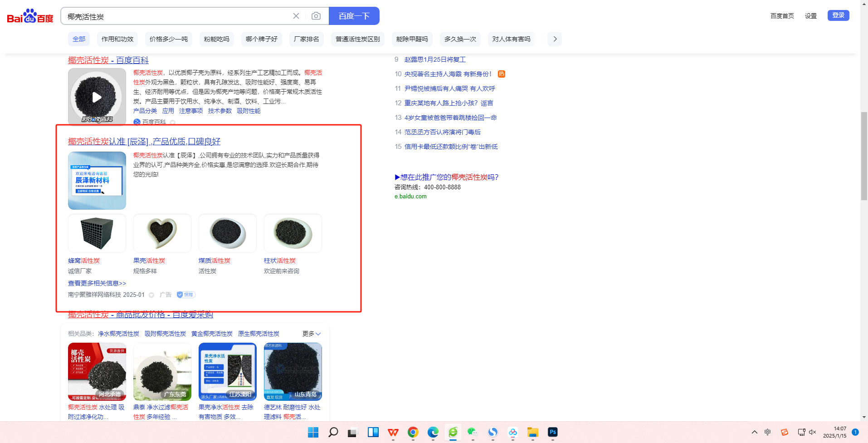Expand the hidden system tray icons
This screenshot has height=443, width=868.
[x=754, y=432]
